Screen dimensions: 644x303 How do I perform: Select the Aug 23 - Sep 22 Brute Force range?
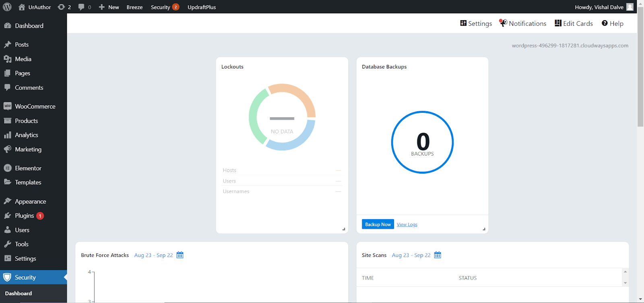coord(153,255)
